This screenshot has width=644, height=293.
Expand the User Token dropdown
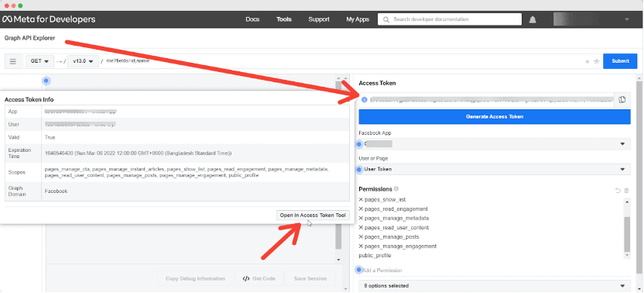tap(495, 169)
